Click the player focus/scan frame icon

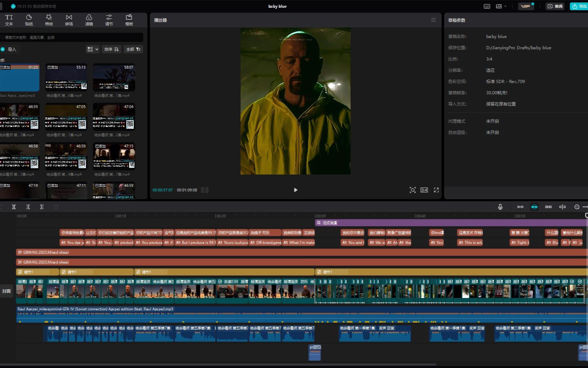[x=413, y=190]
